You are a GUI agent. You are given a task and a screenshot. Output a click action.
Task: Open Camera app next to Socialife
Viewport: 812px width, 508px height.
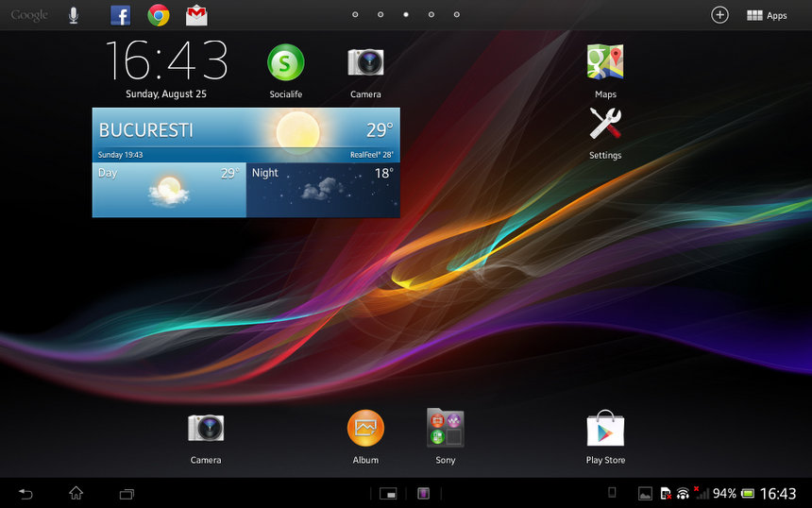click(x=365, y=73)
